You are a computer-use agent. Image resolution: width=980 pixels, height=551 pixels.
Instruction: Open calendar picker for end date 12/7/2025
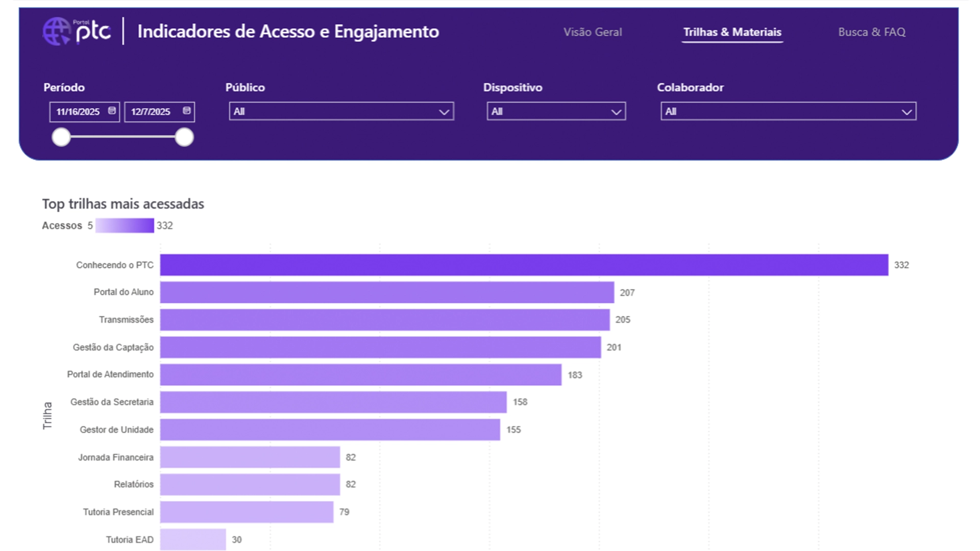pyautogui.click(x=187, y=111)
